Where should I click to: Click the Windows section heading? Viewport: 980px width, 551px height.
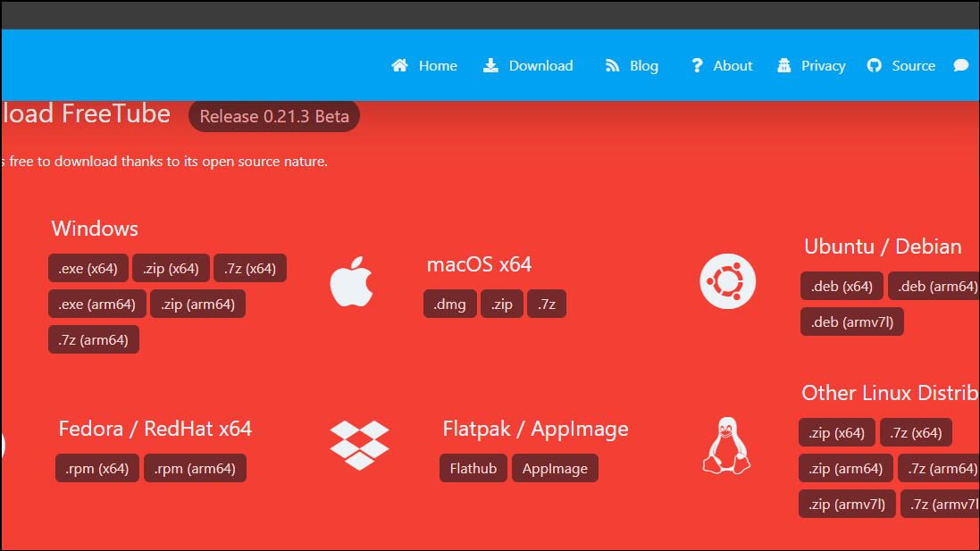tap(95, 228)
